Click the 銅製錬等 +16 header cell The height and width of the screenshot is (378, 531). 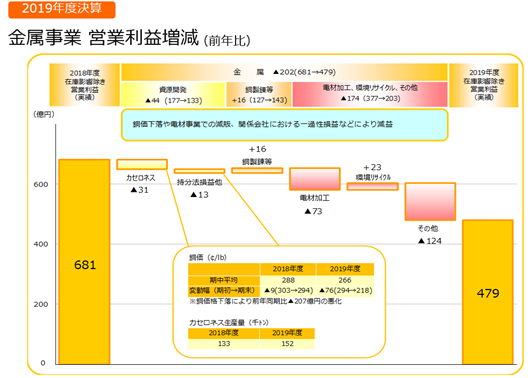click(x=259, y=94)
